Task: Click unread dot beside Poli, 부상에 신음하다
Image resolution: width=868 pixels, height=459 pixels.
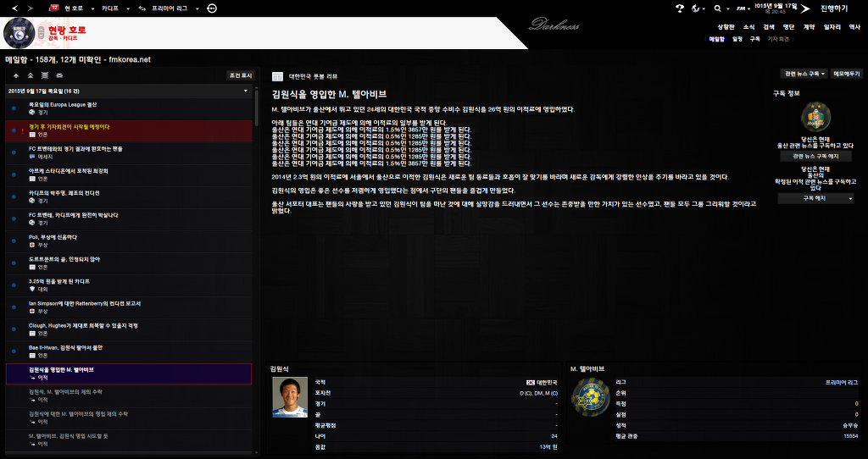Action: [14, 241]
